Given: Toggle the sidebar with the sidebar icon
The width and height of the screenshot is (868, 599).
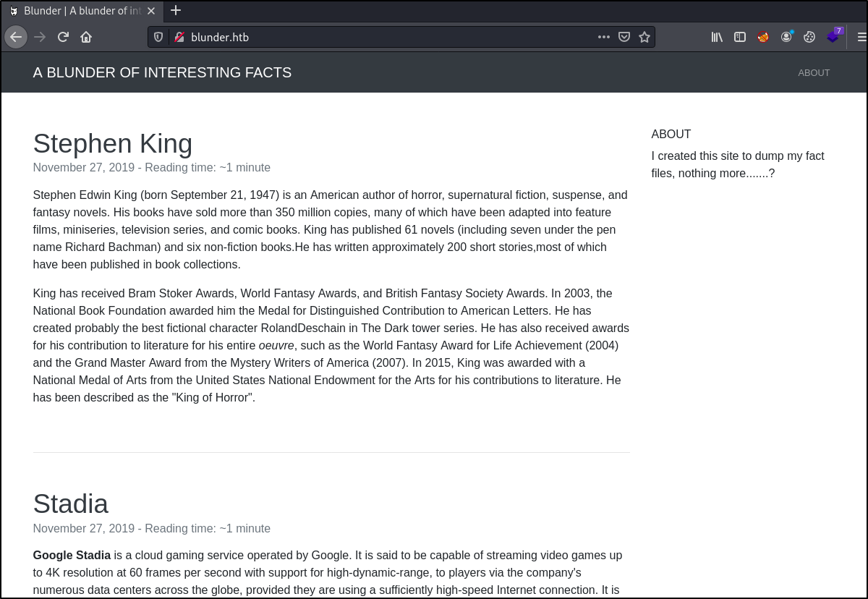Looking at the screenshot, I should [x=740, y=37].
